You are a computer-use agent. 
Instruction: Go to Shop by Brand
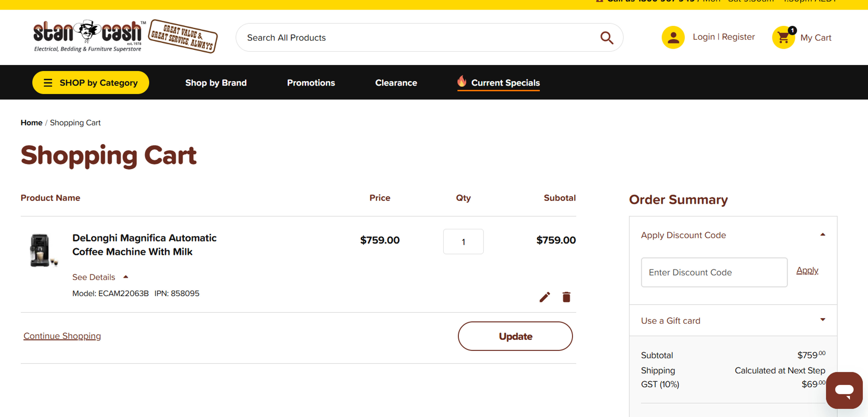[216, 83]
